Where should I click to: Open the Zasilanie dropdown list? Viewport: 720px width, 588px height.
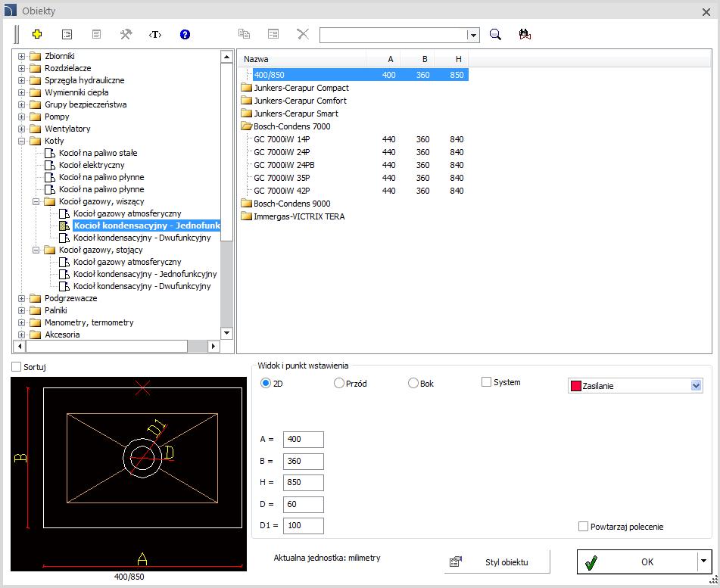click(696, 386)
